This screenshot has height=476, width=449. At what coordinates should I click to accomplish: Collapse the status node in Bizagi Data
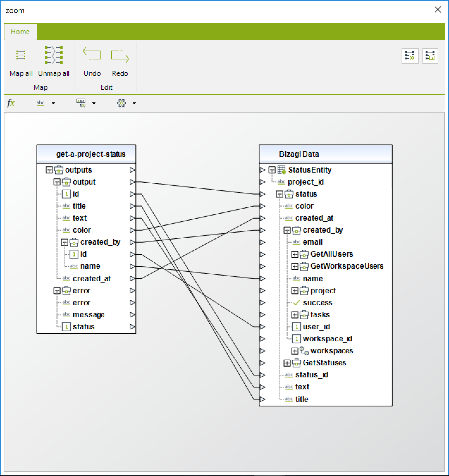click(x=280, y=194)
